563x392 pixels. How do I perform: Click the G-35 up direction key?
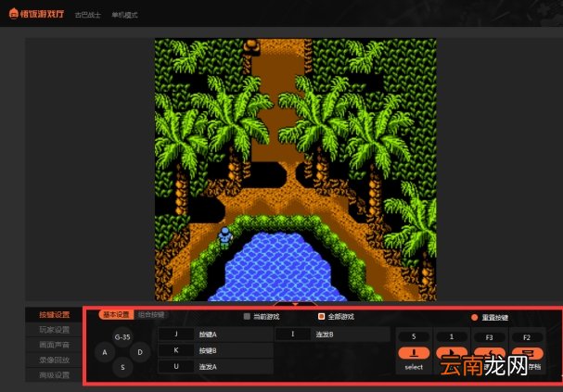coord(122,337)
